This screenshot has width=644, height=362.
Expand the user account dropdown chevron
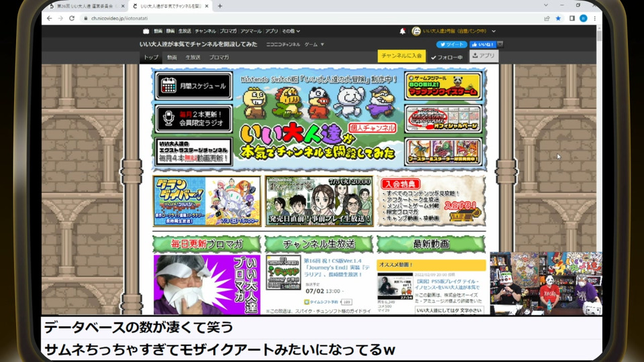pyautogui.click(x=494, y=32)
